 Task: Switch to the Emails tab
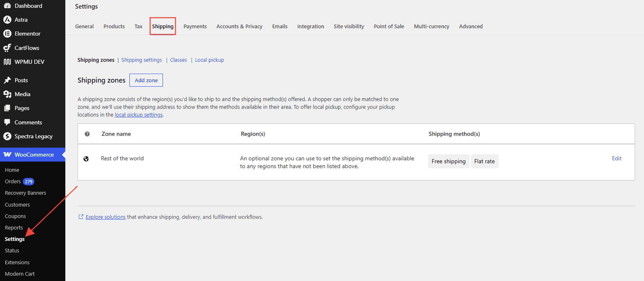tap(280, 26)
